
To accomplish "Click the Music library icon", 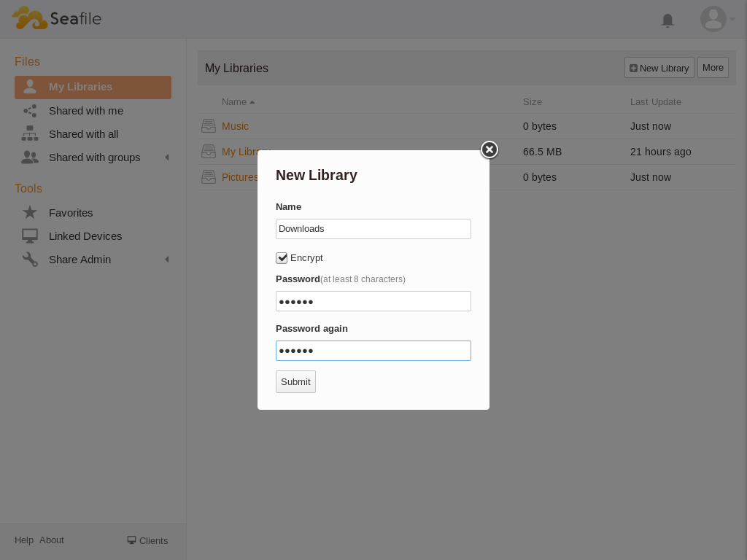I will tap(209, 126).
